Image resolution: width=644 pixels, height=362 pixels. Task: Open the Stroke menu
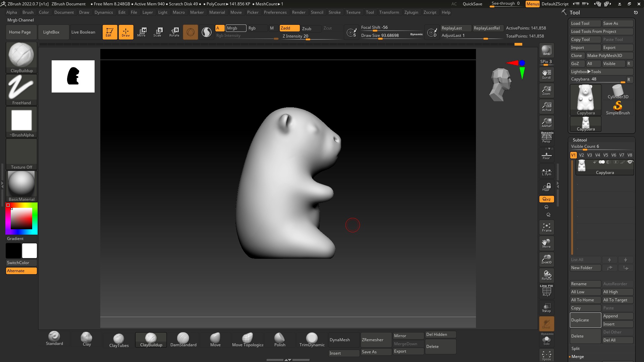click(x=334, y=12)
